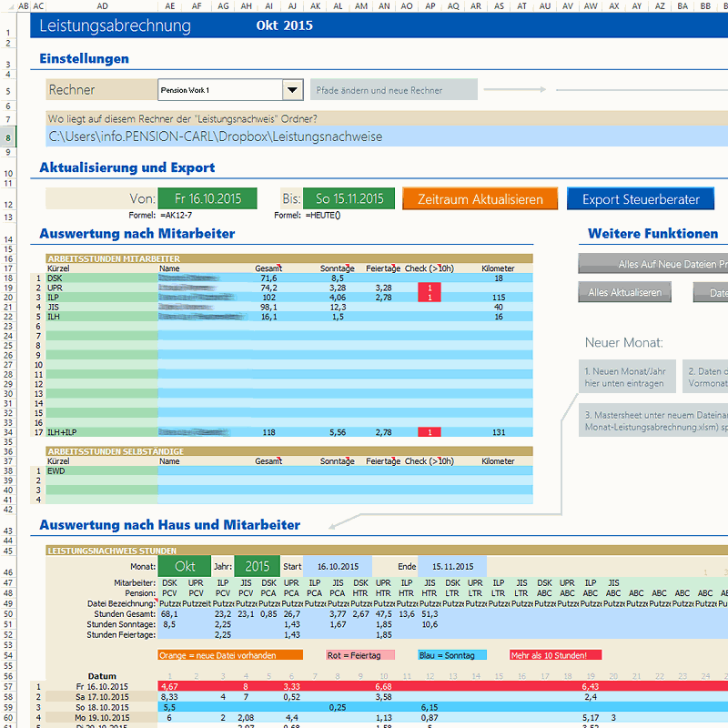Click the 'Alles Auf Neue Dateien' button
The width and height of the screenshot is (728, 728).
pos(653,264)
